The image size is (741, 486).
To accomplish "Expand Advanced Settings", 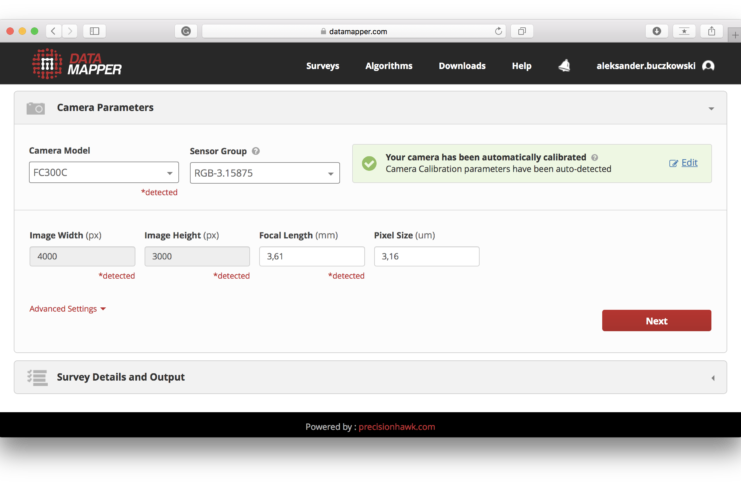I will coord(67,309).
